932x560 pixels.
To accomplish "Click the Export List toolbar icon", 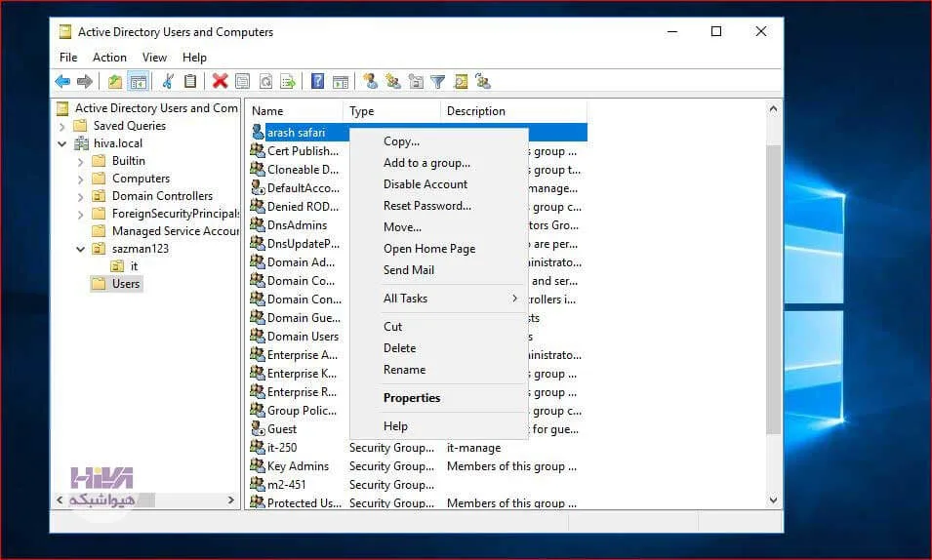I will pos(288,81).
